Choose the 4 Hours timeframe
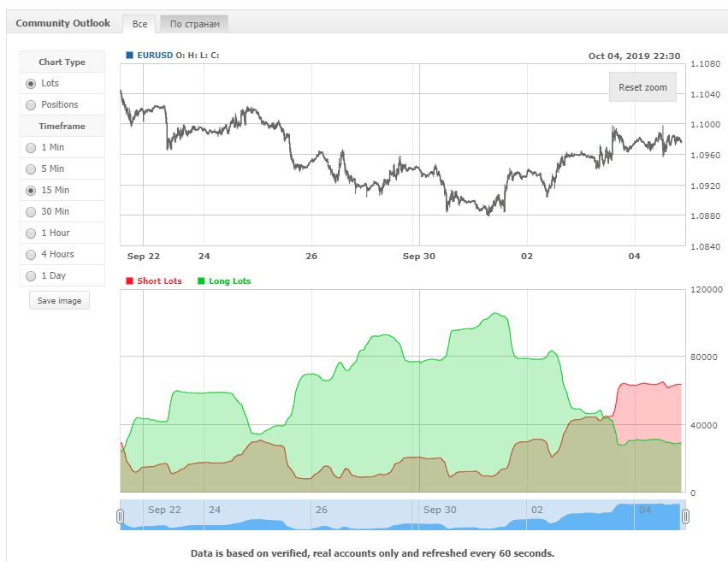This screenshot has height=561, width=728. pos(31,254)
